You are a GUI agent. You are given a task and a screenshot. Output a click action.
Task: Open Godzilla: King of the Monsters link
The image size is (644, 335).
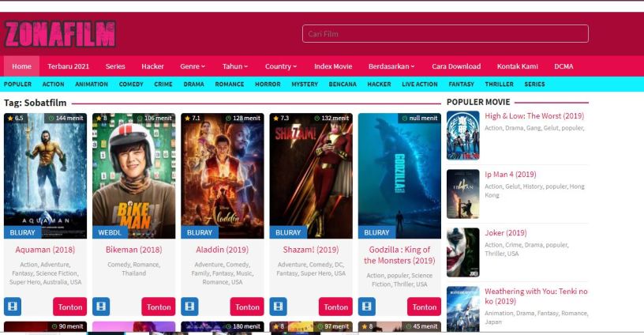[399, 255]
